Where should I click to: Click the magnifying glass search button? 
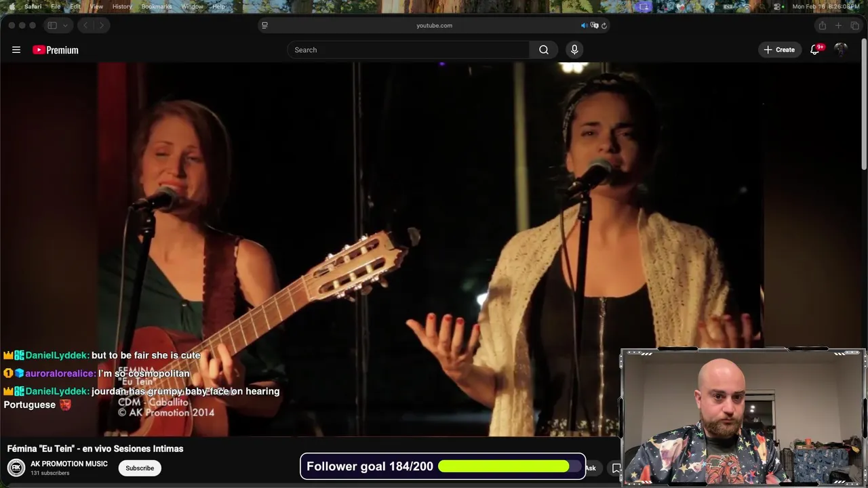[x=544, y=49]
